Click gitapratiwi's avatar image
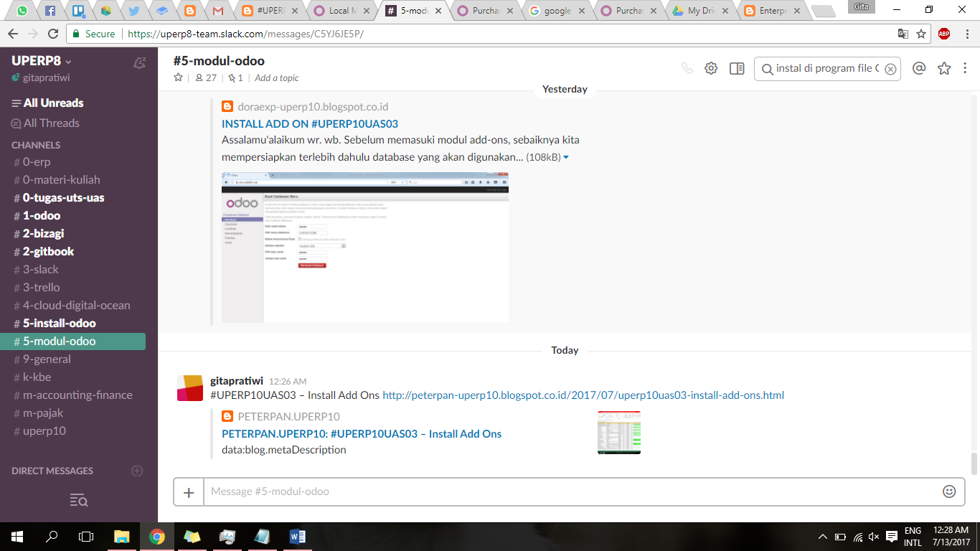The image size is (980, 551). 190,388
